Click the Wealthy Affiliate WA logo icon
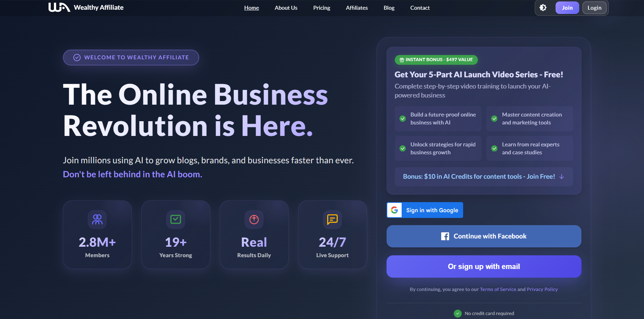The height and width of the screenshot is (319, 644). (x=59, y=7)
